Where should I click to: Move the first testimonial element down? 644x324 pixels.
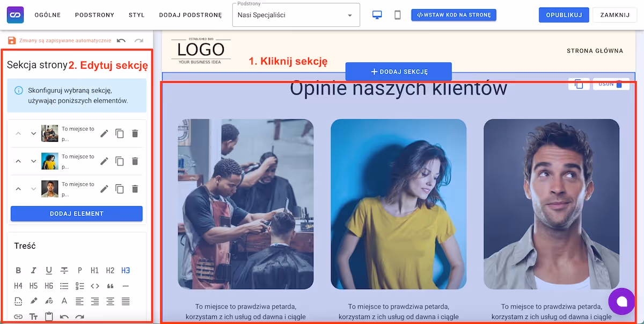pyautogui.click(x=33, y=133)
